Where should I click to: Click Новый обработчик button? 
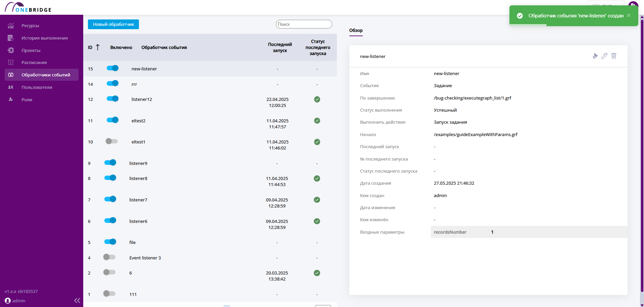click(113, 24)
